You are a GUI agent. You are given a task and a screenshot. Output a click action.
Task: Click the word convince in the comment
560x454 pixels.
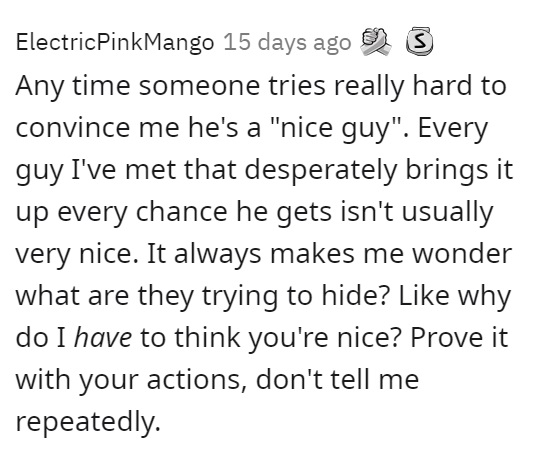click(72, 128)
